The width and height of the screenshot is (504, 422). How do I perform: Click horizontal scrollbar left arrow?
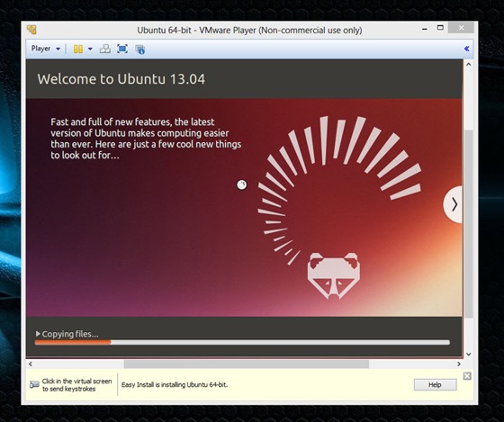click(x=31, y=364)
